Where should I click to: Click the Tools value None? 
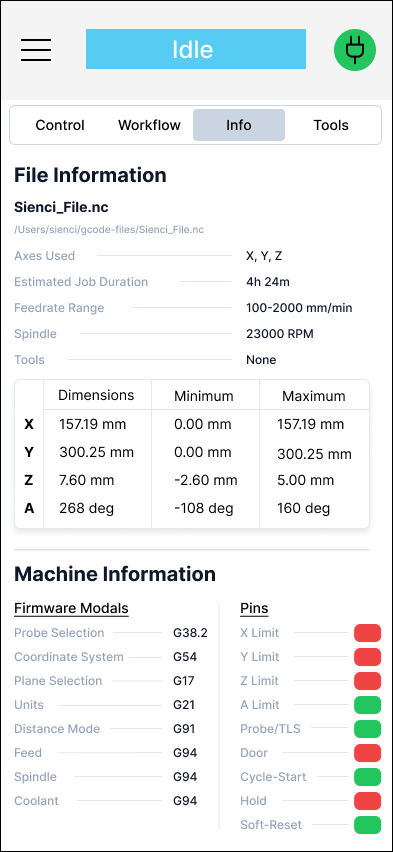tap(261, 360)
